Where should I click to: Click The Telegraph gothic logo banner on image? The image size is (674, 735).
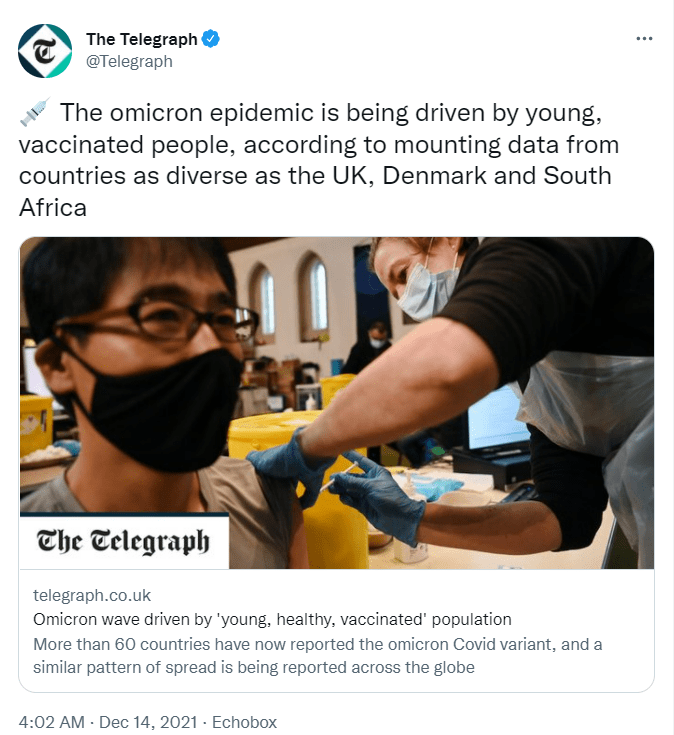click(124, 541)
